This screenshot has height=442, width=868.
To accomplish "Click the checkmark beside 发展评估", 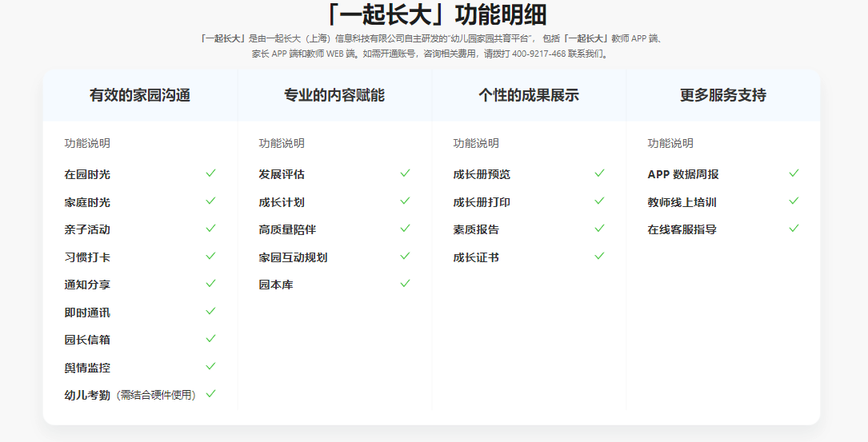I will [x=405, y=173].
